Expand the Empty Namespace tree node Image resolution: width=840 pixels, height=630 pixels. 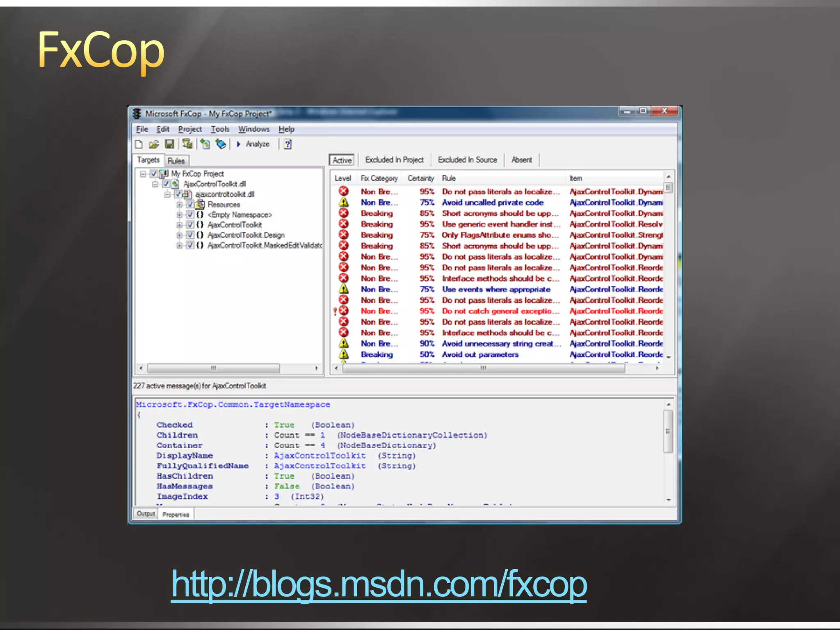(179, 215)
